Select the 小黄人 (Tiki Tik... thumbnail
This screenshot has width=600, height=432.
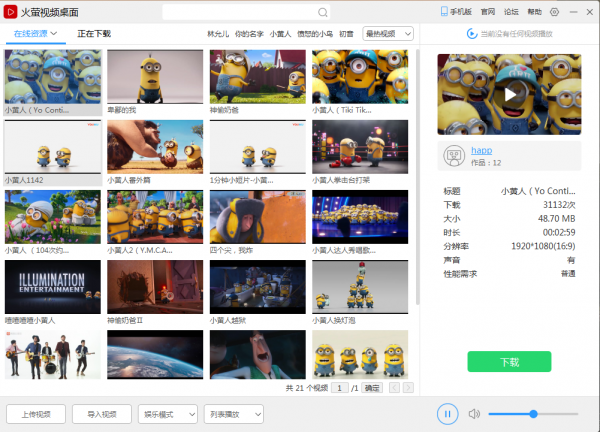pos(360,77)
